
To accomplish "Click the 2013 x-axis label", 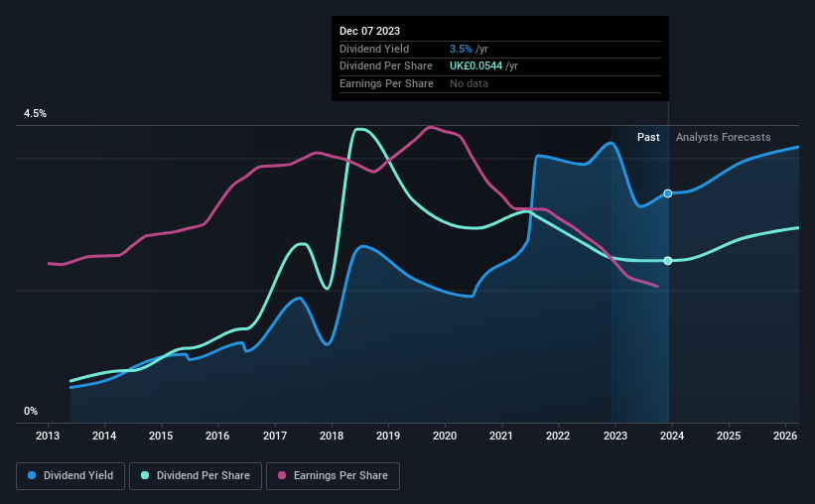I will 48,436.
